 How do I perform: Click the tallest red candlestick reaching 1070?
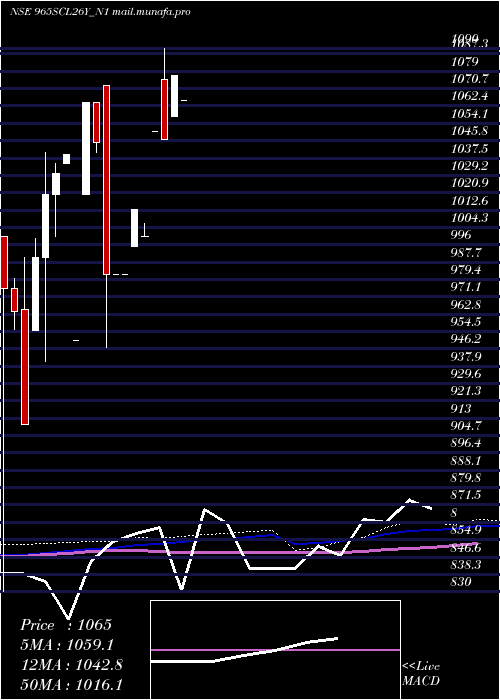pos(106,179)
